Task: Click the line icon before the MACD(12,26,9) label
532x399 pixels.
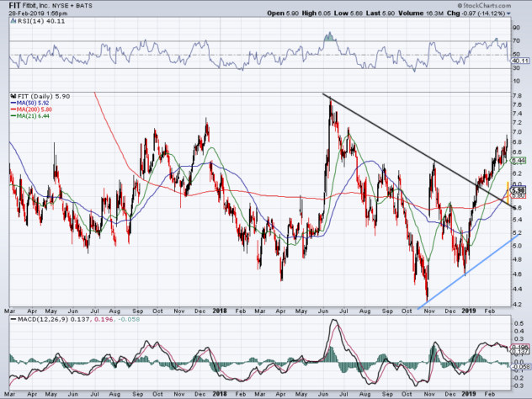Action: [x=13, y=319]
